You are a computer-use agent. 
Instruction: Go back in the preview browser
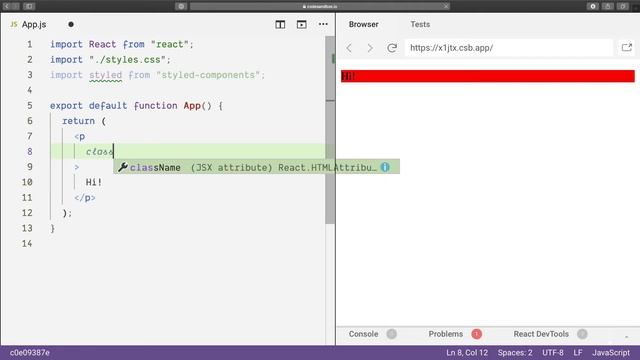click(x=349, y=48)
